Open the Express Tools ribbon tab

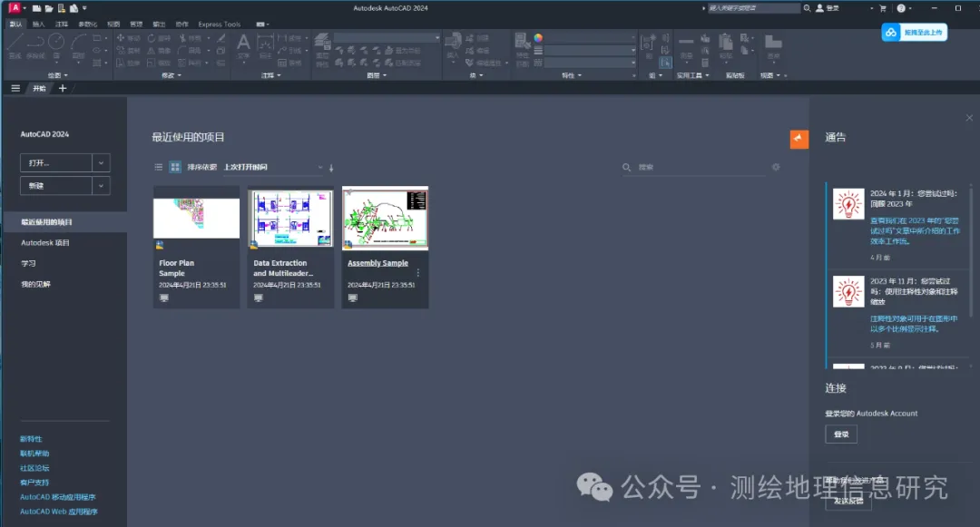[x=220, y=24]
